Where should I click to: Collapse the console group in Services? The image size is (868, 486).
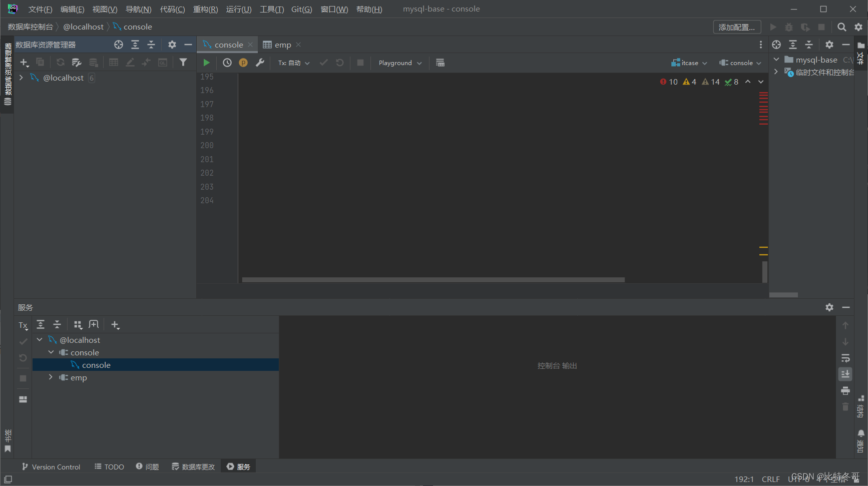51,352
